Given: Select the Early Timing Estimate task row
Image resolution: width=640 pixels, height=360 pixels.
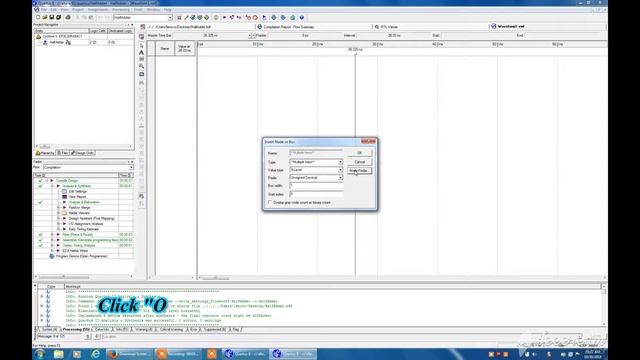Looking at the screenshot, I should click(x=84, y=229).
